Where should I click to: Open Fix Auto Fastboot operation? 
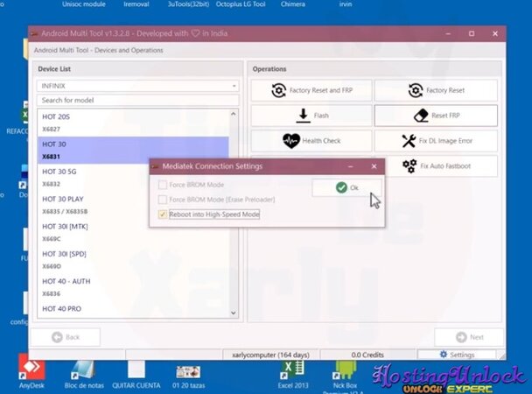[x=436, y=165]
